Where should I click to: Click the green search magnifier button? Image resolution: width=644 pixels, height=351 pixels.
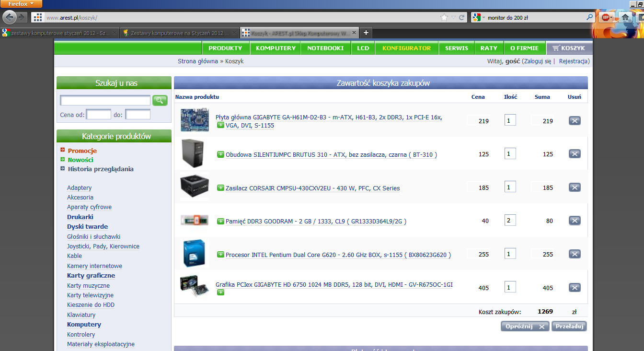coord(160,100)
